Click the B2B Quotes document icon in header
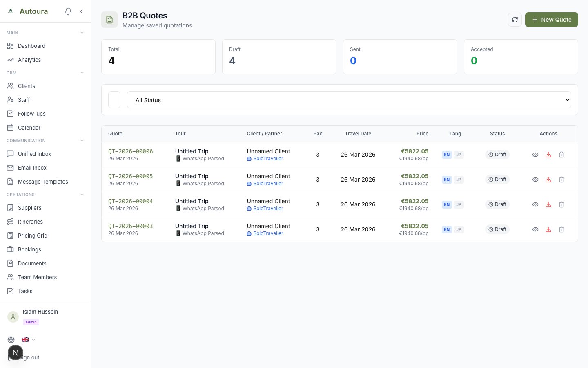The width and height of the screenshot is (588, 368). point(109,20)
